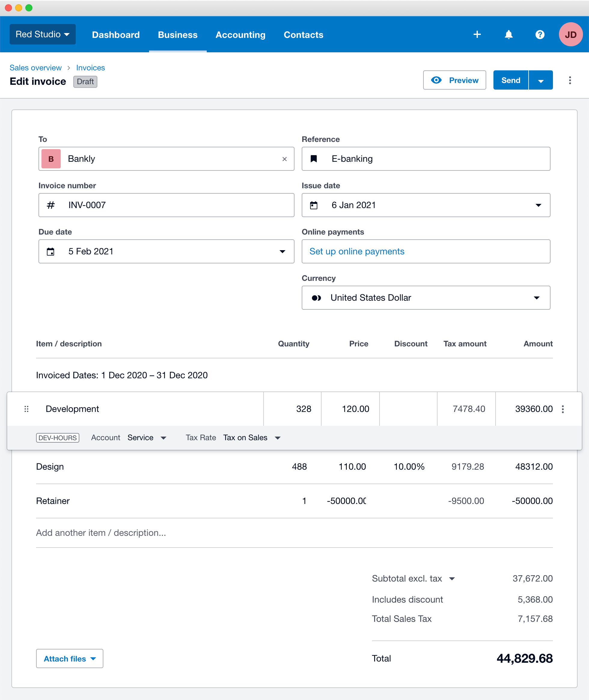The image size is (589, 700).
Task: Click the help question mark icon in header
Action: 539,35
